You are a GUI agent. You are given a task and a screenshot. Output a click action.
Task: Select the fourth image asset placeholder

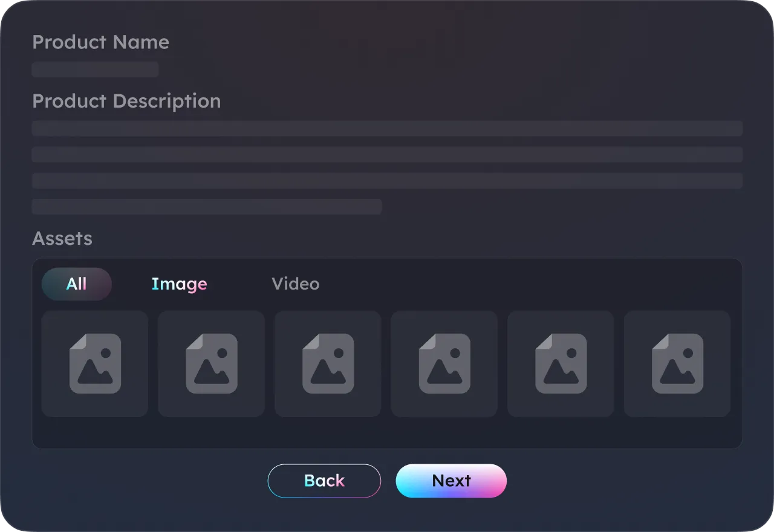tap(444, 364)
